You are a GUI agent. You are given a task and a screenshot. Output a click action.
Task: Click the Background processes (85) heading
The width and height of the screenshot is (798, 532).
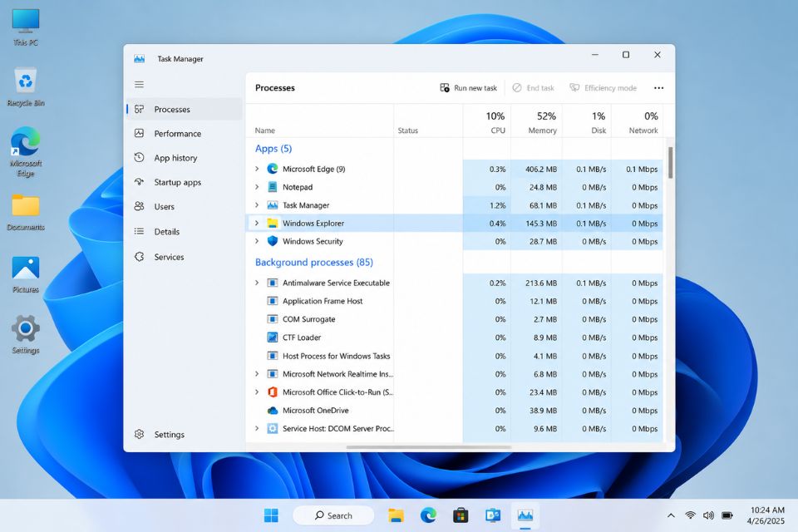tap(314, 262)
